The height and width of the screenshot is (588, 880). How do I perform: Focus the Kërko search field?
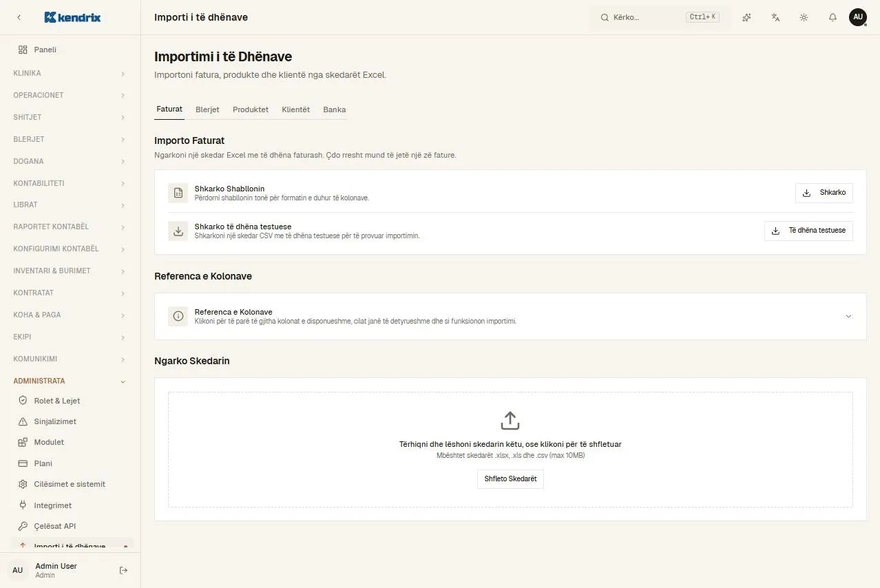[x=659, y=17]
